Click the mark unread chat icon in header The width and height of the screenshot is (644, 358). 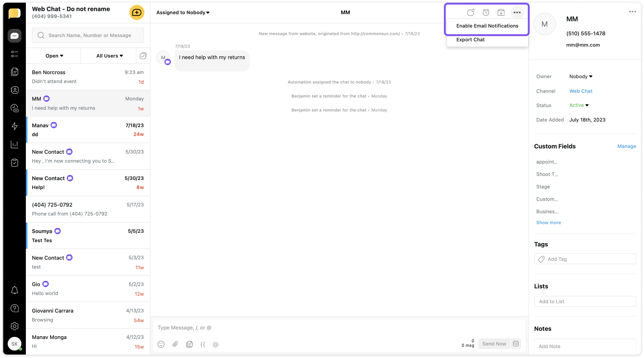click(471, 12)
